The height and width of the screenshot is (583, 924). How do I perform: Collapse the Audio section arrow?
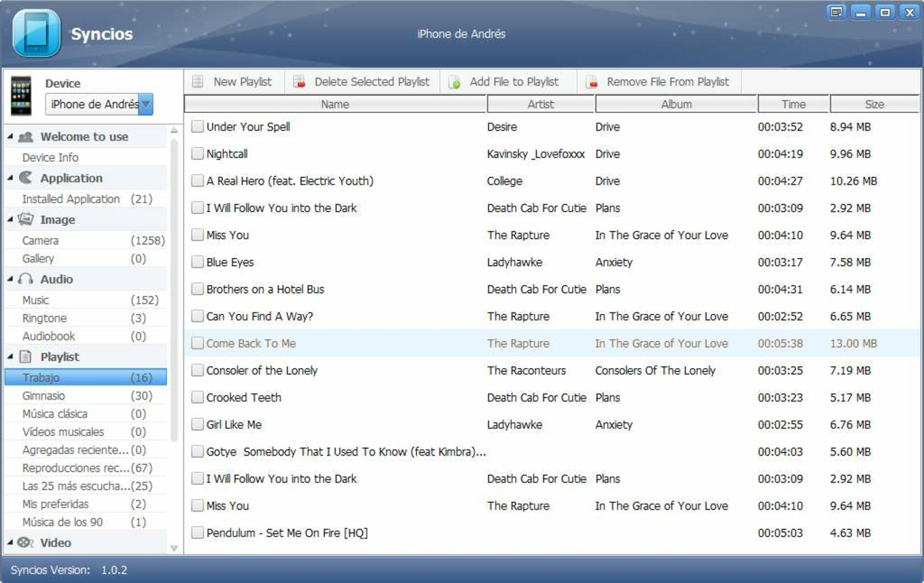click(x=10, y=279)
